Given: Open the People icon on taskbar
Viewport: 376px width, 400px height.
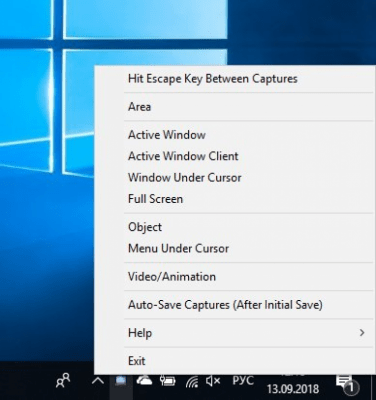Looking at the screenshot, I should point(63,380).
